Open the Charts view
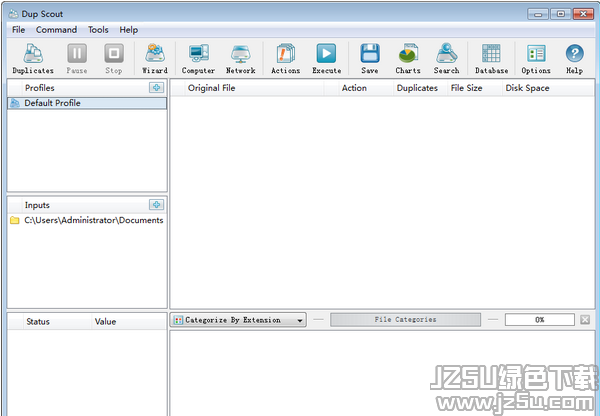 pyautogui.click(x=408, y=58)
